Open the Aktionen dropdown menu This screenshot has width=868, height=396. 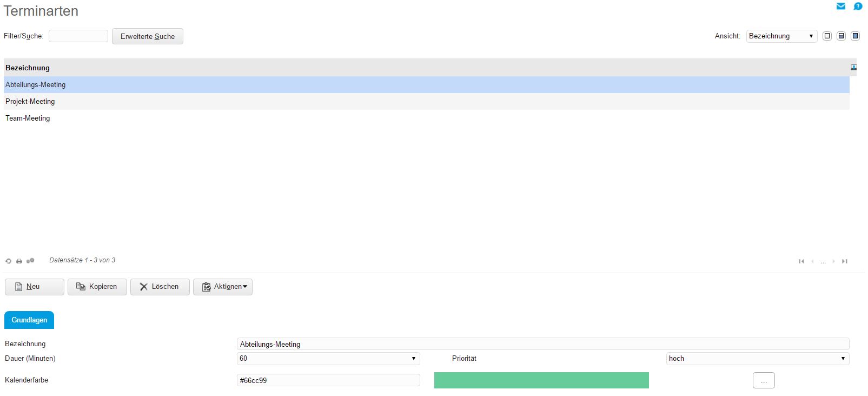[223, 287]
